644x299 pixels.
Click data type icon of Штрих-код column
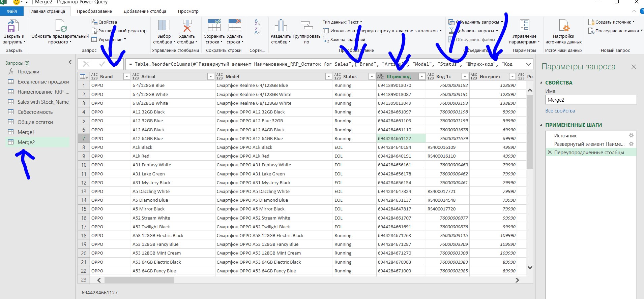pyautogui.click(x=380, y=76)
